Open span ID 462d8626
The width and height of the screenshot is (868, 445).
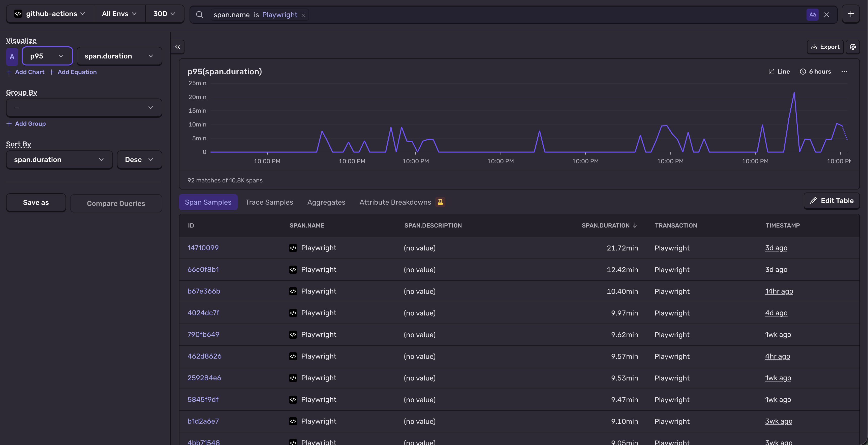click(205, 356)
